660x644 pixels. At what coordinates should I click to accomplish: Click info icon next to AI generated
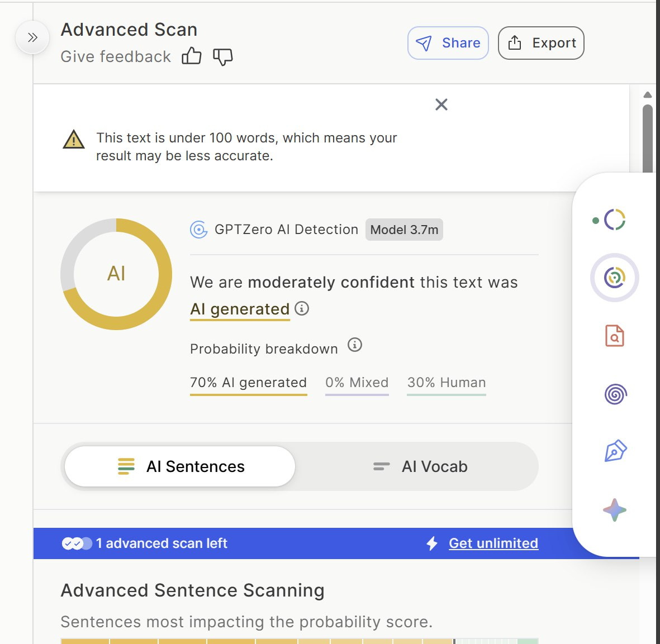302,308
